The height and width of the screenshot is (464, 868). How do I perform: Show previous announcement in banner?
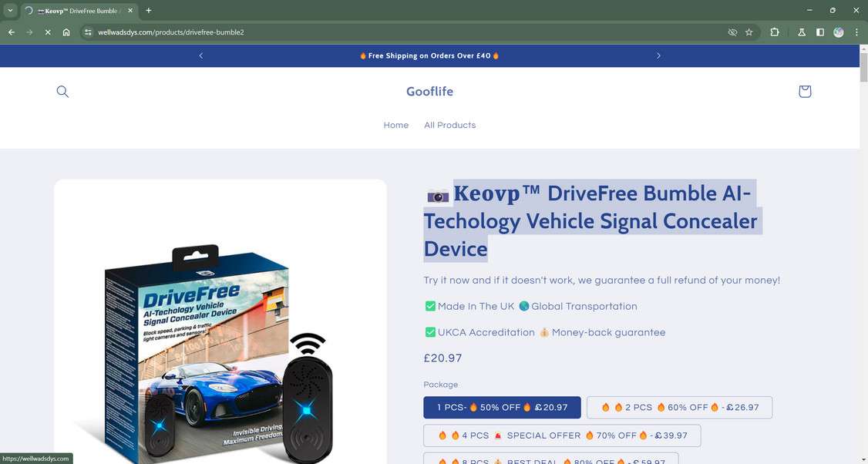(201, 55)
